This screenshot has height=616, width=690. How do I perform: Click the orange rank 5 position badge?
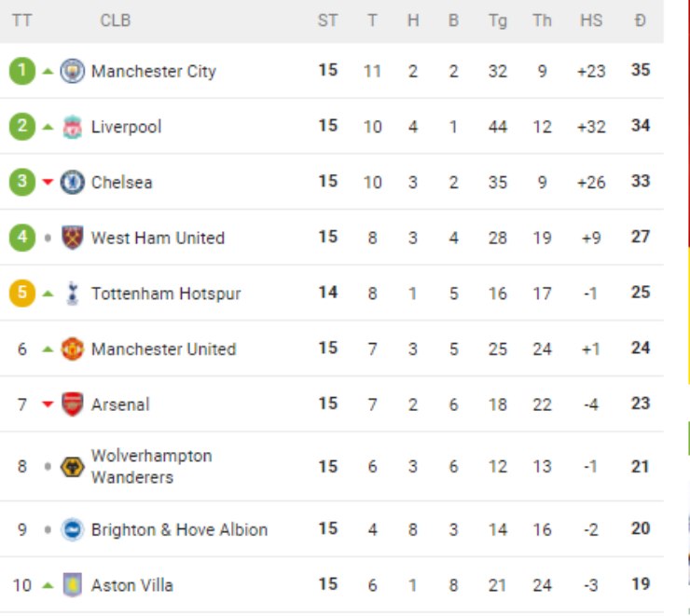22,294
